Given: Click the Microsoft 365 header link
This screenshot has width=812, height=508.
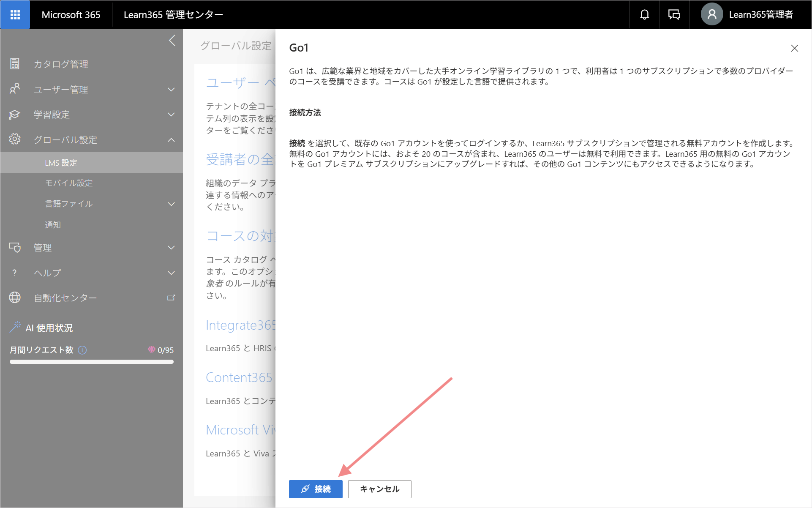Looking at the screenshot, I should 71,15.
